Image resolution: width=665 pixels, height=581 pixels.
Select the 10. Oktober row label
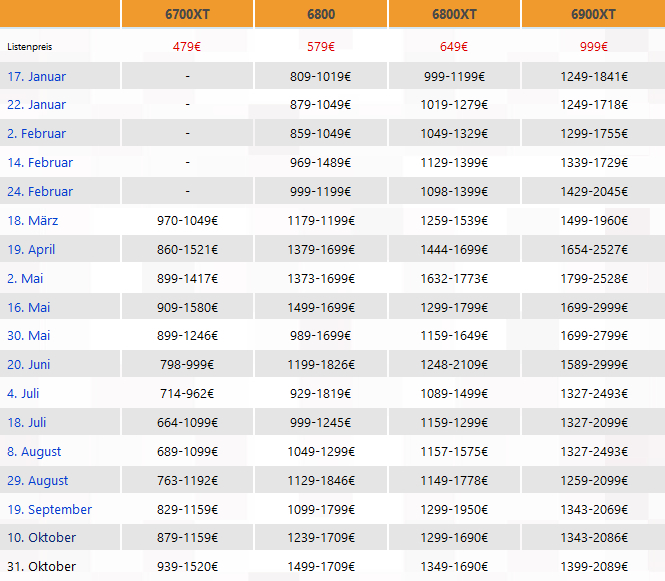41,537
